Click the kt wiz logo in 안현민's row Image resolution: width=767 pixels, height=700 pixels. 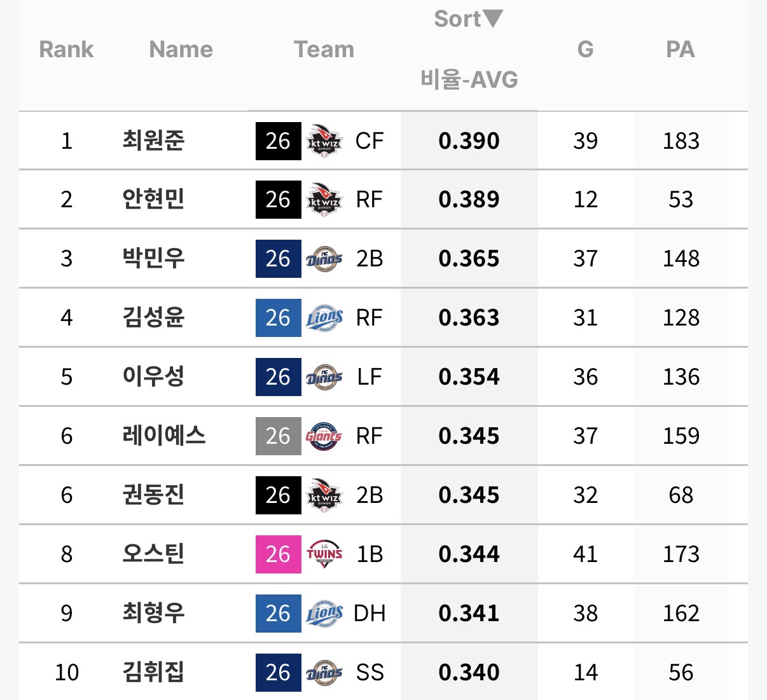coord(324,200)
